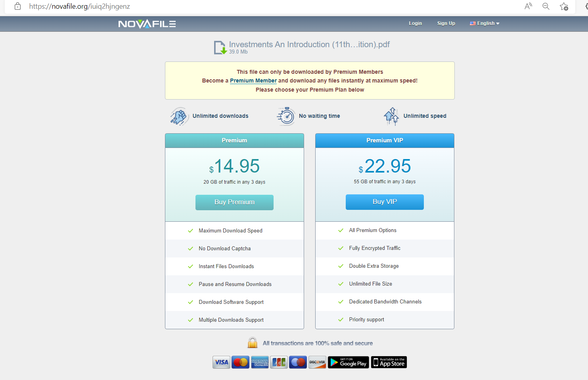Image resolution: width=588 pixels, height=380 pixels.
Task: Click the Pause and Resume Downloads feature
Action: pyautogui.click(x=235, y=284)
